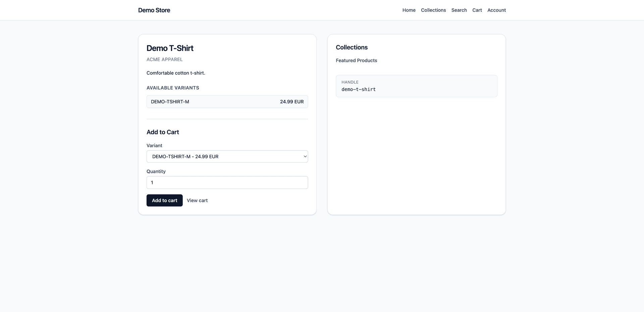Click the ACME APPAREL vendor label

click(x=164, y=59)
